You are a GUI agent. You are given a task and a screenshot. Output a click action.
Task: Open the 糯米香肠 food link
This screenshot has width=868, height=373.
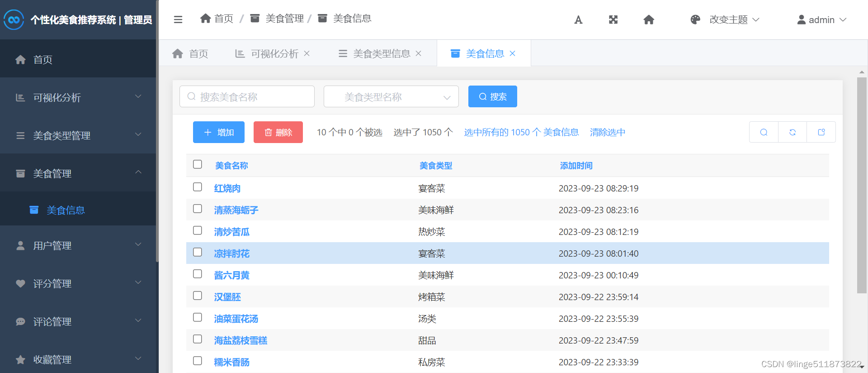[232, 362]
